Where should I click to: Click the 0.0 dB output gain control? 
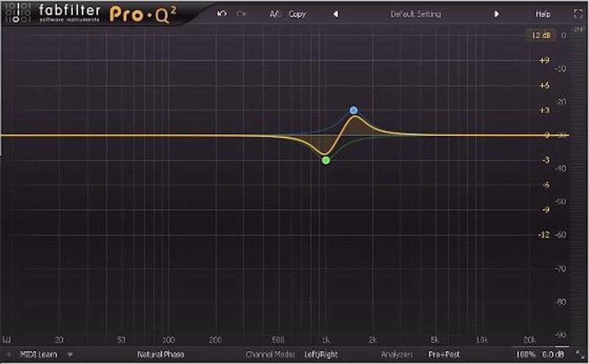[x=554, y=355]
